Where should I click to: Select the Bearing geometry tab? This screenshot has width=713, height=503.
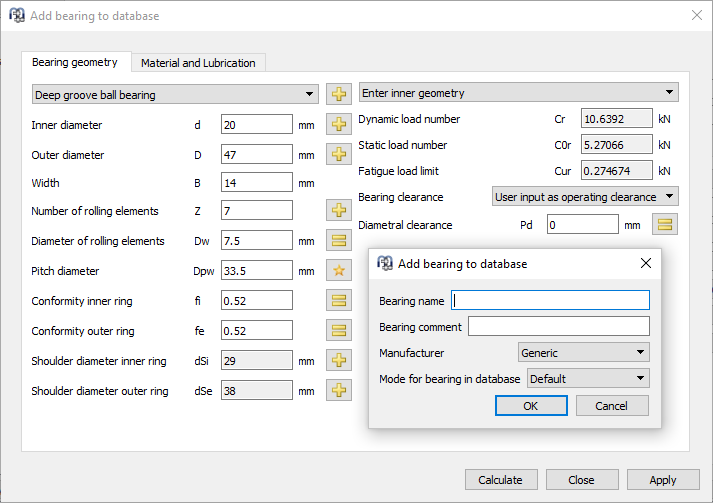coord(75,62)
